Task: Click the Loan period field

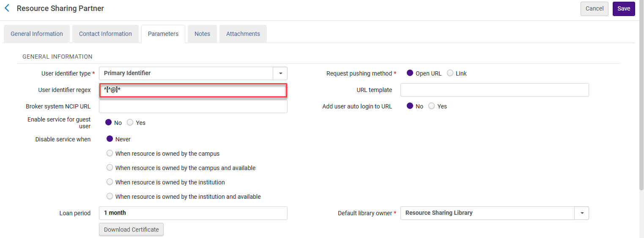Action: pyautogui.click(x=193, y=213)
